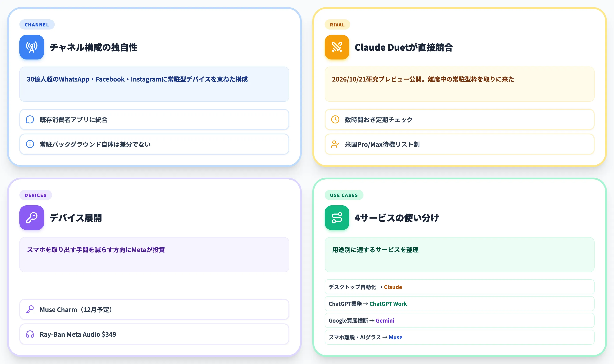The width and height of the screenshot is (614, 364).
Task: Select the USE CASES badge
Action: 344,195
